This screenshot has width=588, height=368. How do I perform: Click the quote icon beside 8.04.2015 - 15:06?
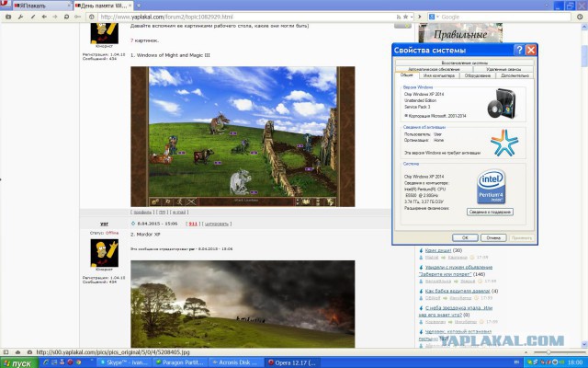click(132, 224)
